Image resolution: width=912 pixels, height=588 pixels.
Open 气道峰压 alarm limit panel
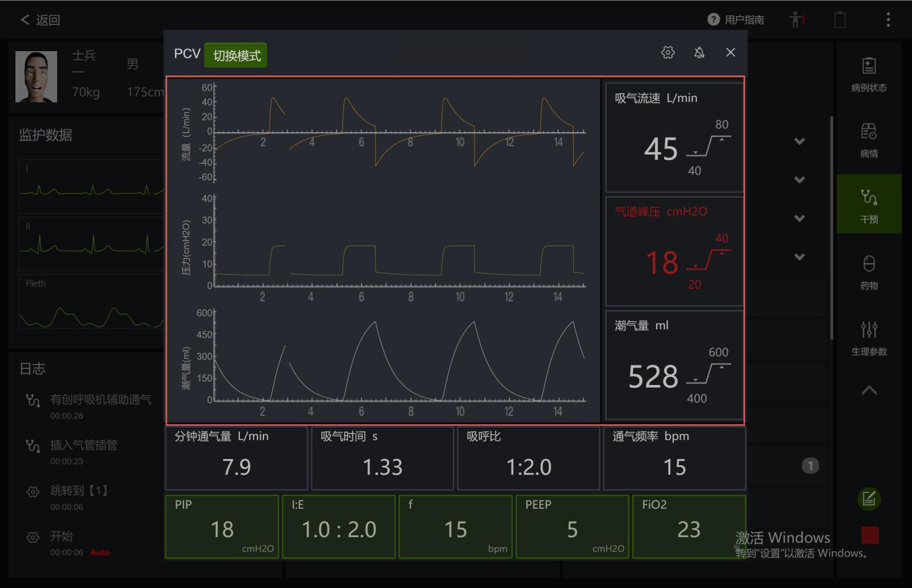[675, 251]
